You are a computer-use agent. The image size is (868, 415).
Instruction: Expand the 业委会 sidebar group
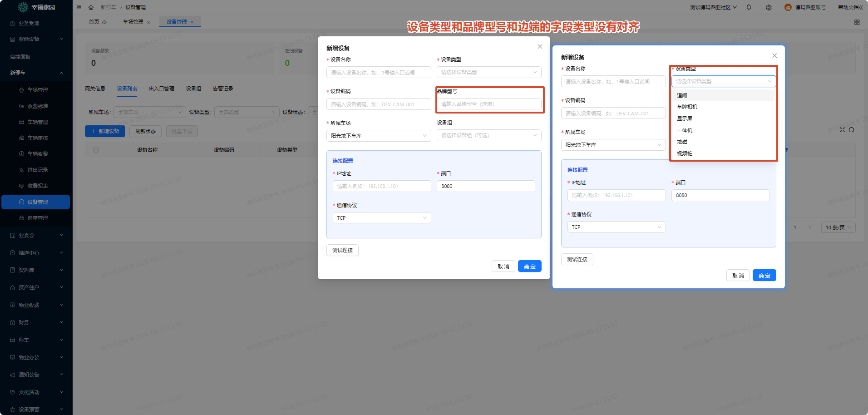pyautogui.click(x=36, y=235)
